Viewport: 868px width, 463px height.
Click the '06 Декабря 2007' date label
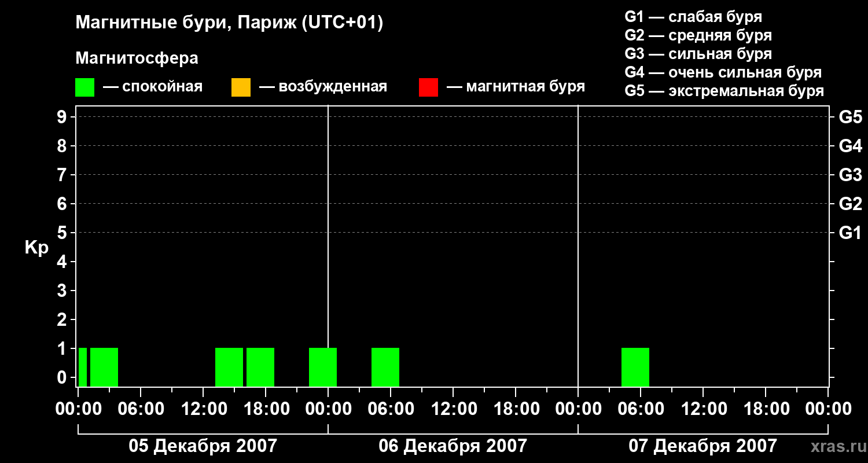(x=453, y=446)
